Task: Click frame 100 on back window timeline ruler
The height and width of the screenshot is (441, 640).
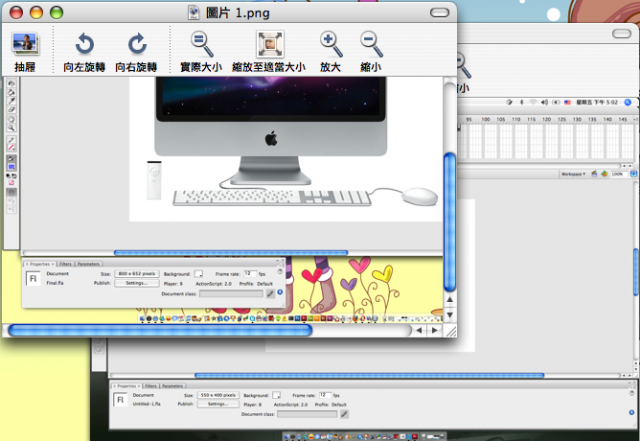Action: (x=486, y=119)
